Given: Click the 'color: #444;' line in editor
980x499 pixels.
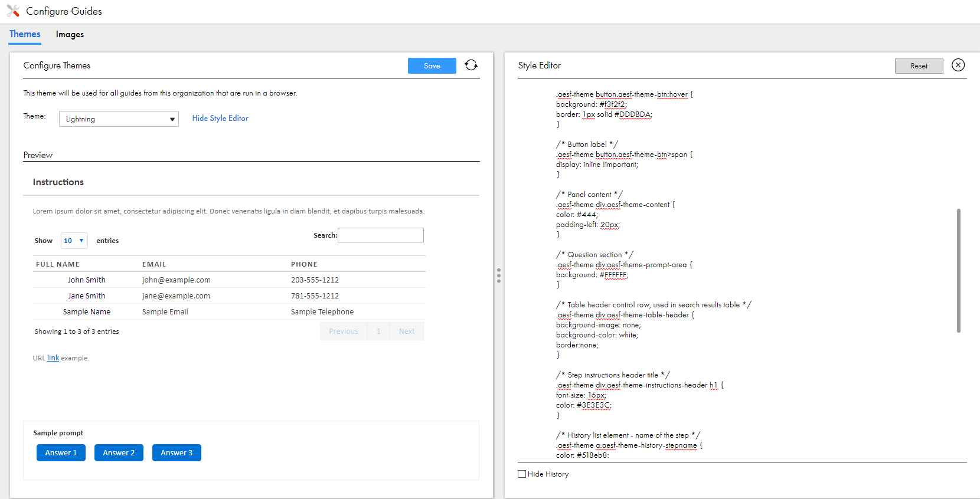Looking at the screenshot, I should click(x=577, y=215).
